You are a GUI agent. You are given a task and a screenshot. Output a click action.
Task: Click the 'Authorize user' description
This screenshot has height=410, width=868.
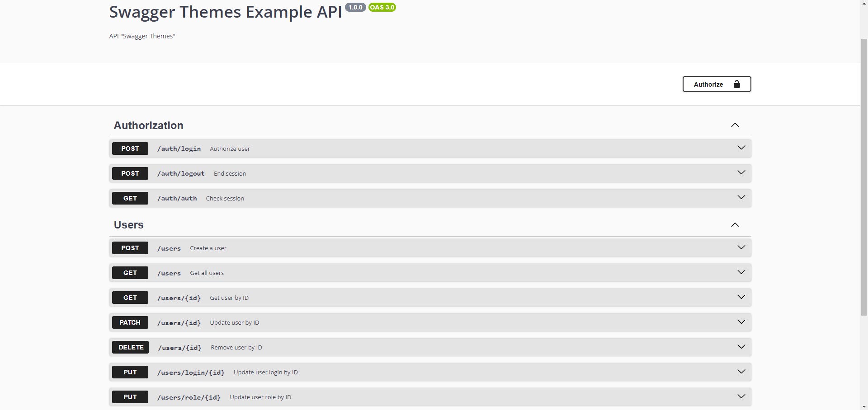point(230,149)
